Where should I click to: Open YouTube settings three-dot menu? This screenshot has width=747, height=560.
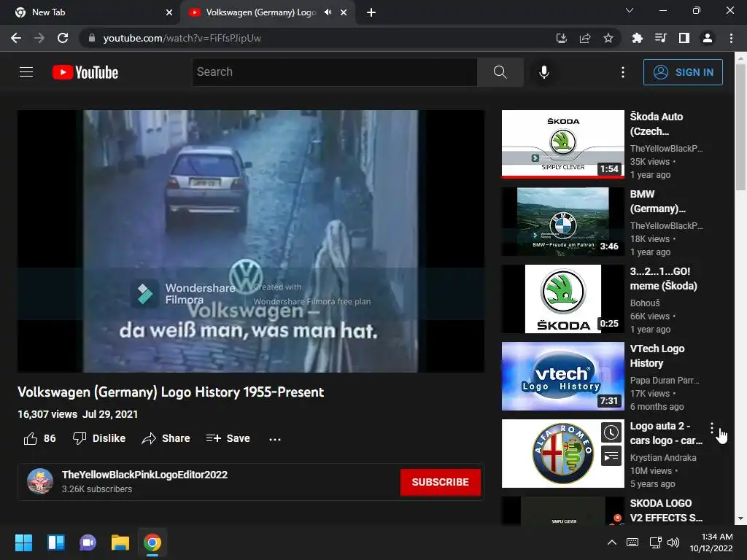[623, 72]
